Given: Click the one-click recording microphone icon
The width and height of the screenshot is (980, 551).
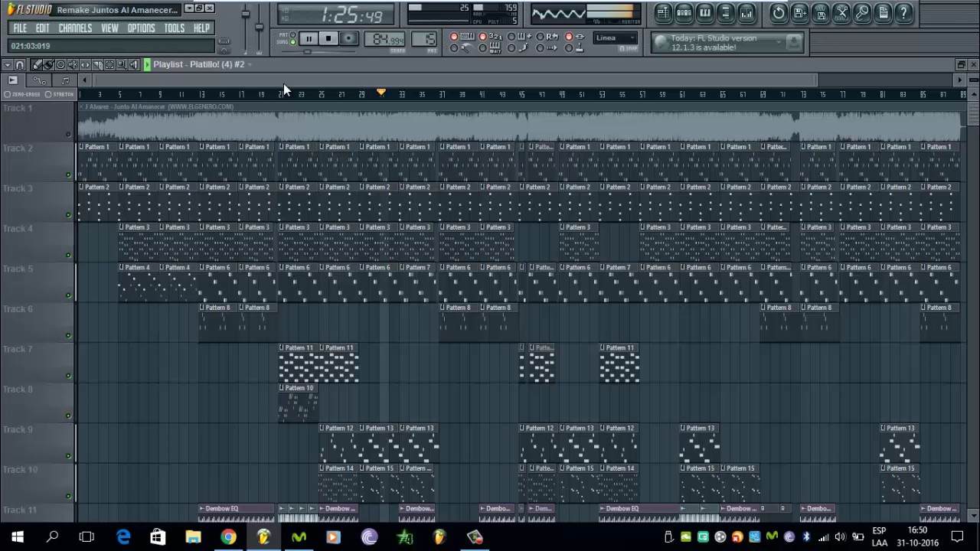Looking at the screenshot, I should pyautogui.click(x=862, y=13).
